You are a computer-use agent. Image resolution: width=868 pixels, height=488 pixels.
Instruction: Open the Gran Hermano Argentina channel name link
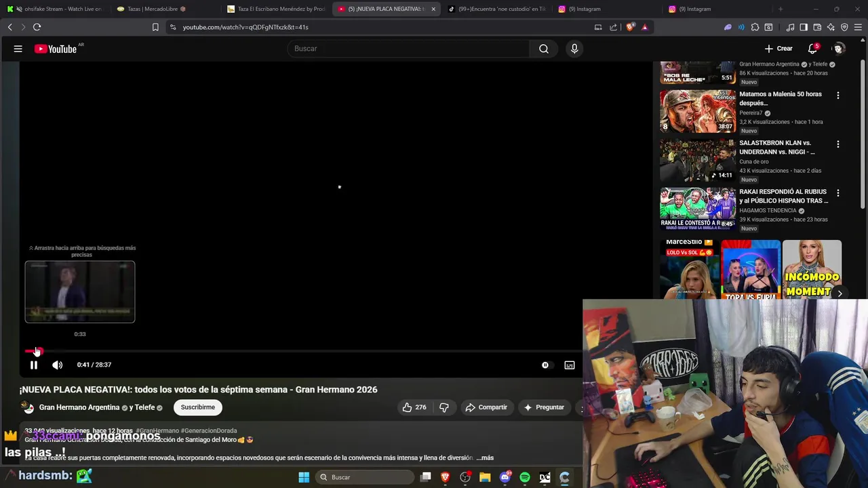[x=79, y=407]
